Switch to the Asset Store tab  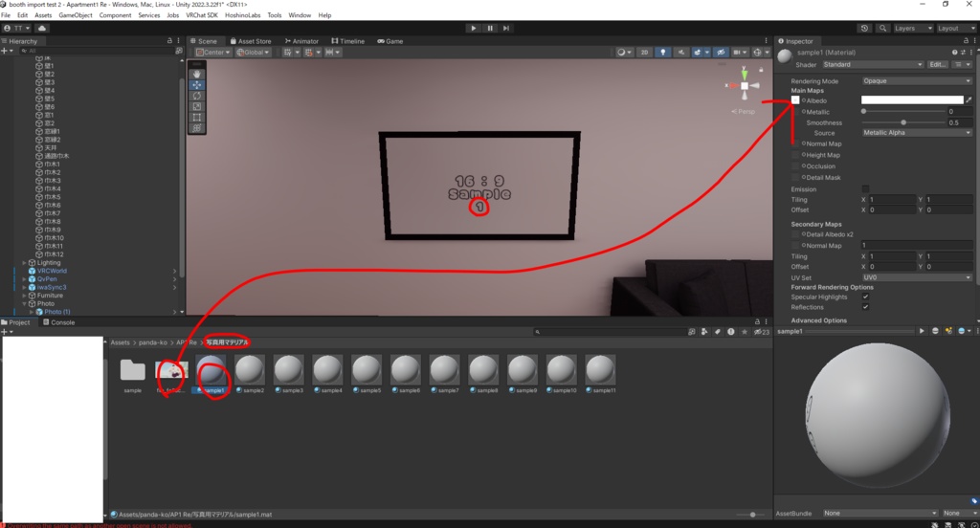(x=251, y=41)
